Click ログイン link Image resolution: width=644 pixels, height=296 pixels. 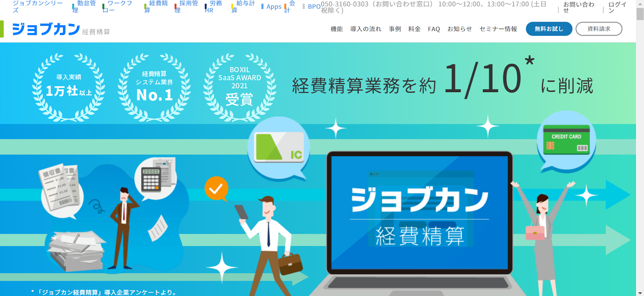(x=617, y=7)
